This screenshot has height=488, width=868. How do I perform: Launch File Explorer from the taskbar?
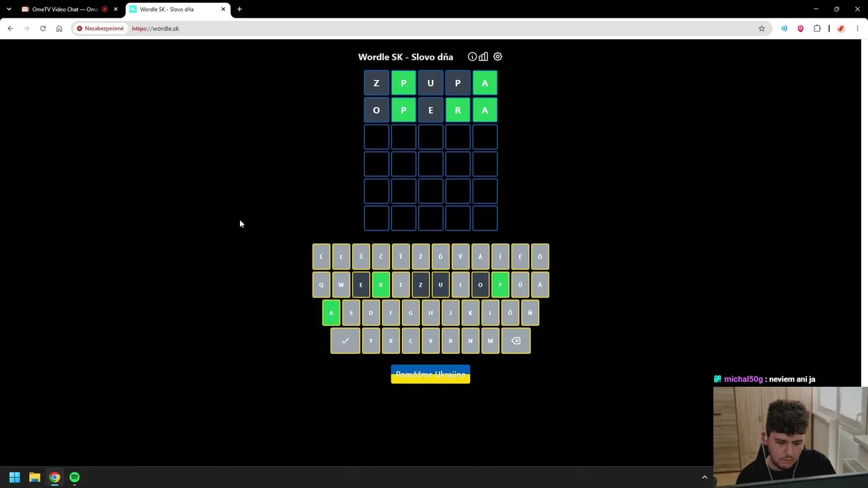tap(35, 477)
